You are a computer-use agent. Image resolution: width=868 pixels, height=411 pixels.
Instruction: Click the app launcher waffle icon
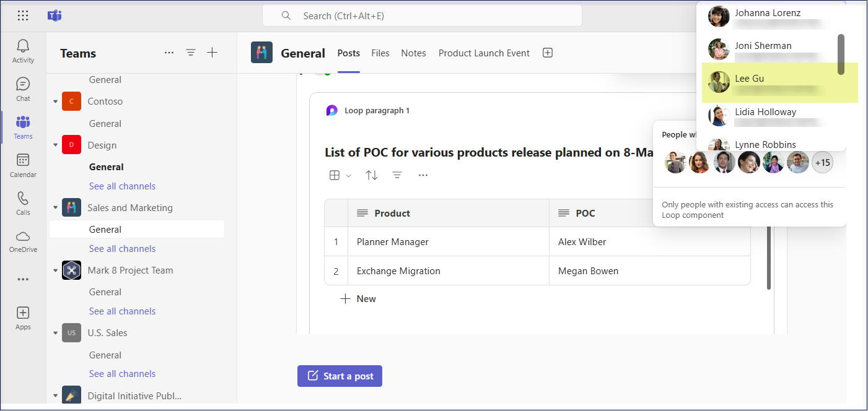tap(23, 15)
